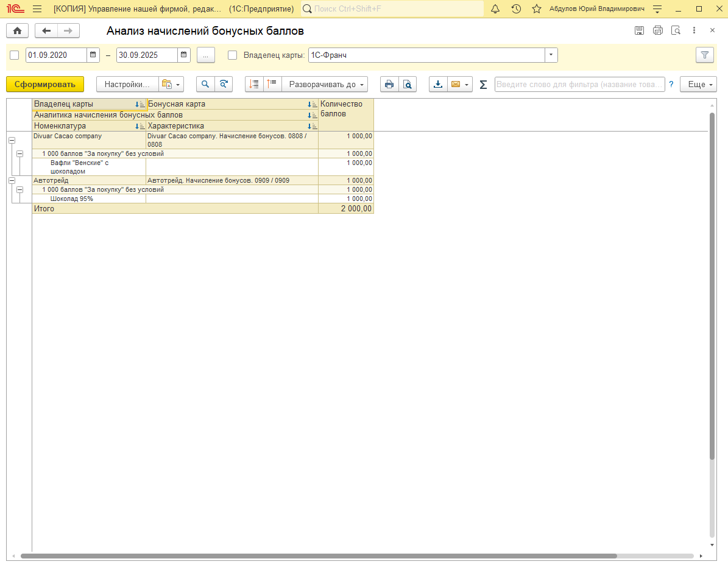The height and width of the screenshot is (567, 728).
Task: Open the history clock icon
Action: tap(516, 9)
